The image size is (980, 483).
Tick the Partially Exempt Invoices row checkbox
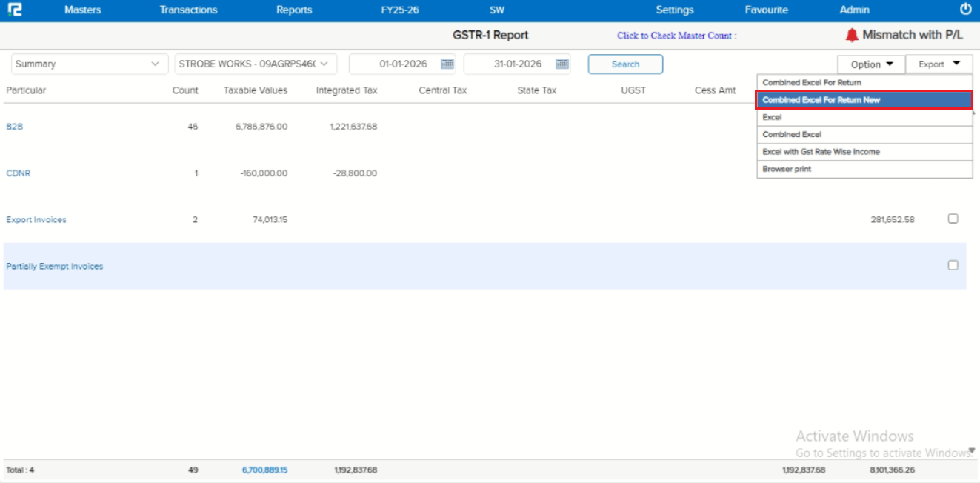(953, 265)
